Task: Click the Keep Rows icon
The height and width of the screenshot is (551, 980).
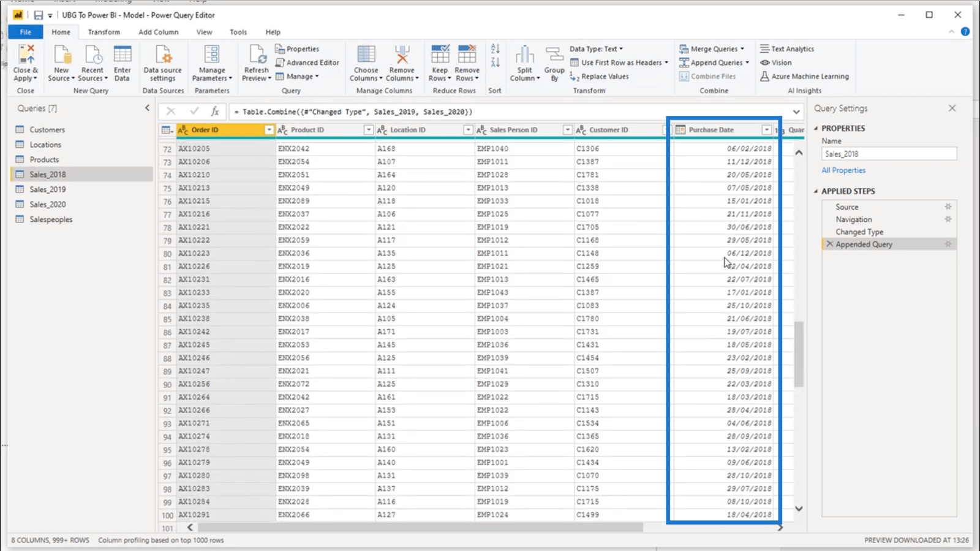Action: coord(440,55)
